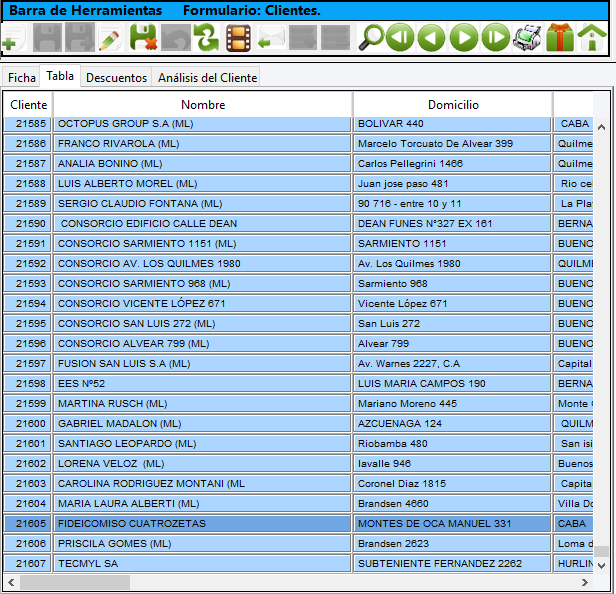Click the film strip icon in toolbar
Image resolution: width=616 pixels, height=594 pixels.
click(x=238, y=39)
